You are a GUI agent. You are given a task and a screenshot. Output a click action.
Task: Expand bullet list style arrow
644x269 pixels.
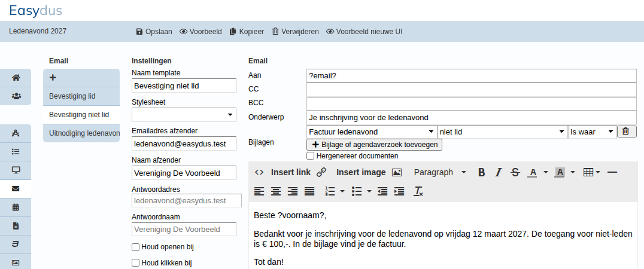point(369,191)
